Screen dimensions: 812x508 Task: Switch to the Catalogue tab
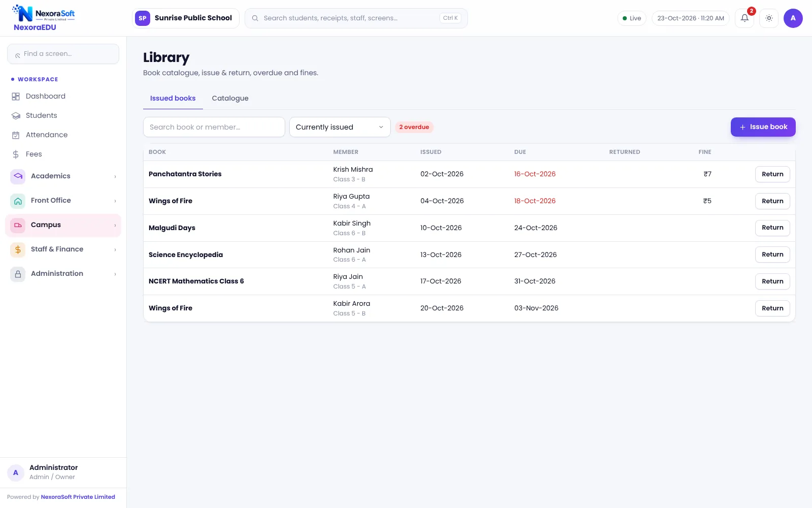(x=230, y=99)
